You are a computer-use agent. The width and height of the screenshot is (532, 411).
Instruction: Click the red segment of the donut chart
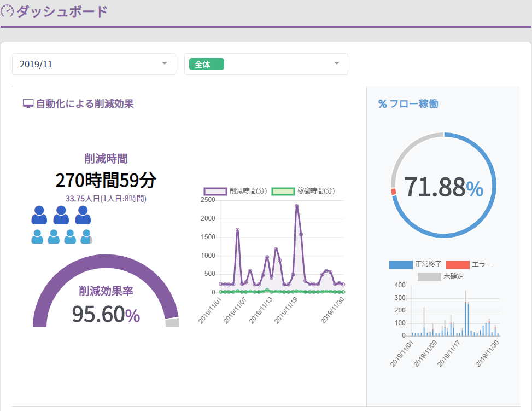[x=394, y=192]
